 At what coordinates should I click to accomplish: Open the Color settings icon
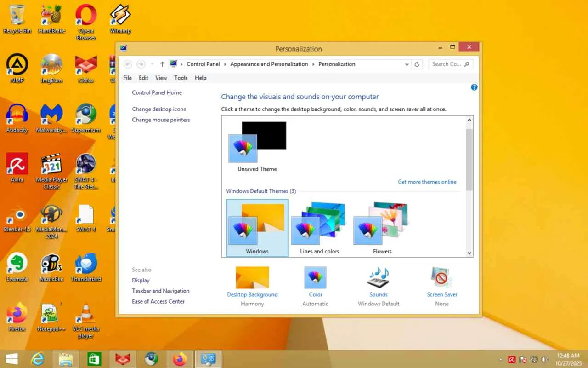tap(315, 278)
